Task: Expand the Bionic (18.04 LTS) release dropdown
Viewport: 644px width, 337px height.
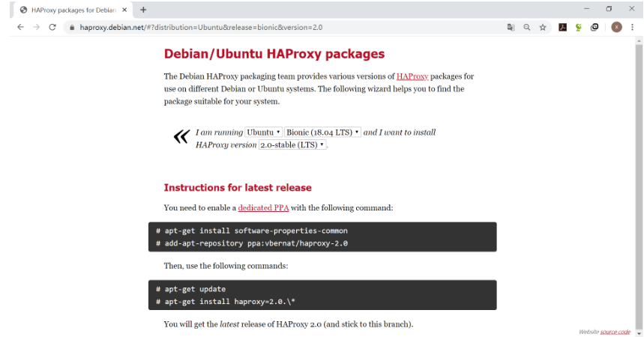Action: coord(322,132)
